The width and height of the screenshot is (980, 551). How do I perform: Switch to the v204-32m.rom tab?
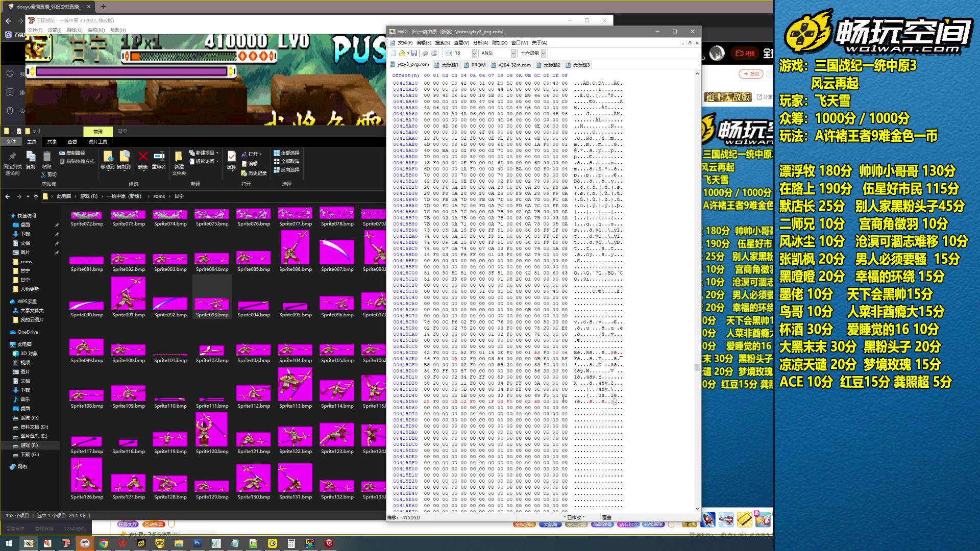pos(511,65)
